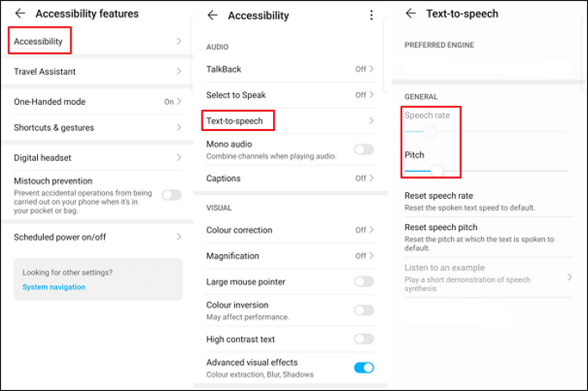Tap back arrow on Text-to-speech screen
This screenshot has width=588, height=391.
(411, 13)
